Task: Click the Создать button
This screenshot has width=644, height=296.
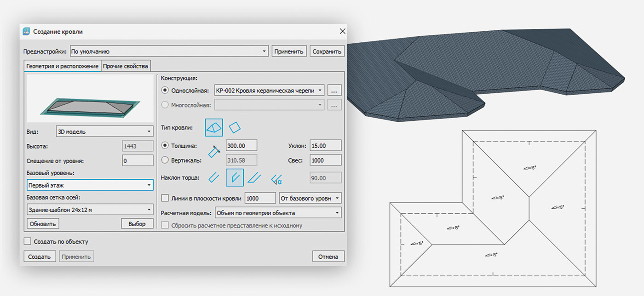Action: 40,256
